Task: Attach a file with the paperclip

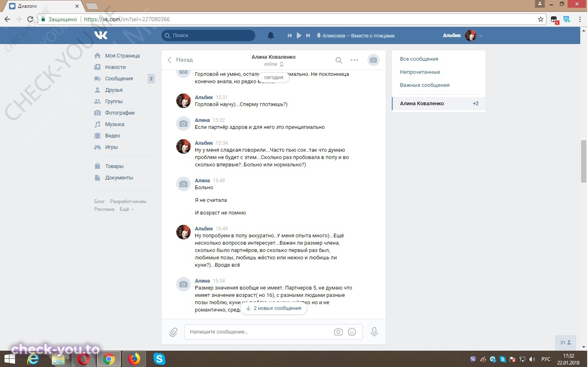Action: [173, 332]
